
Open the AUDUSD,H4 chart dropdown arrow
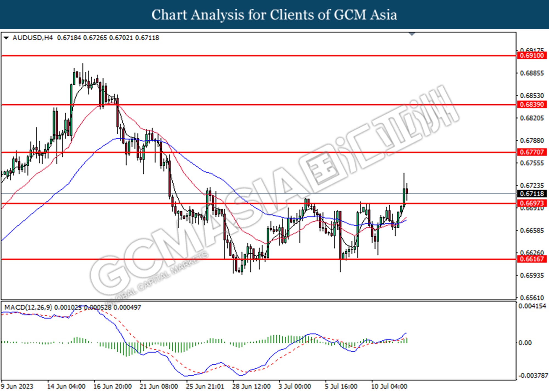(x=6, y=38)
